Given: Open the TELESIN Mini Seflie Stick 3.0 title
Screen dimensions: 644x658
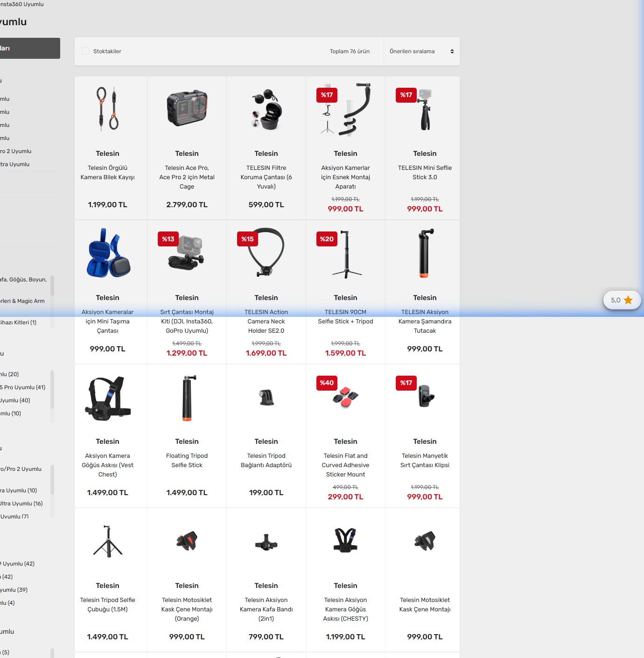Looking at the screenshot, I should pos(425,173).
